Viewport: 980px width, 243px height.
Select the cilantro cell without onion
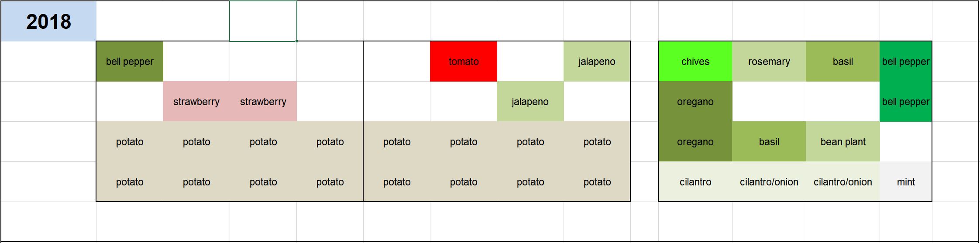pyautogui.click(x=695, y=182)
